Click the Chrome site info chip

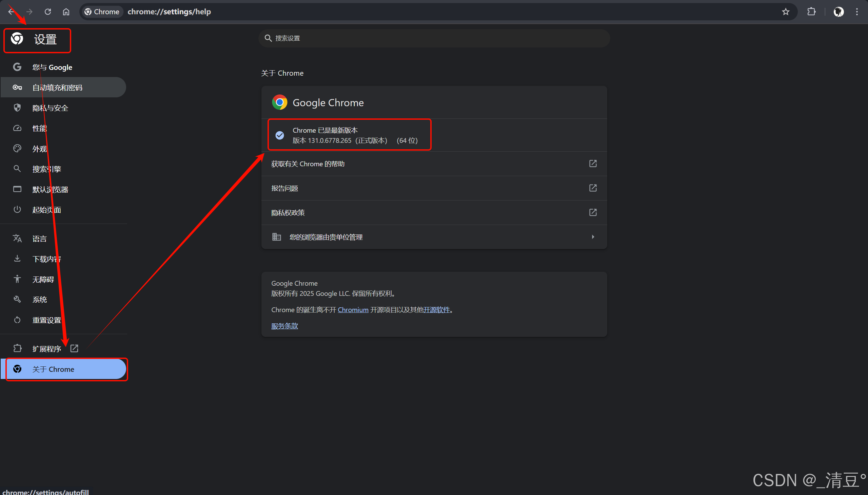pyautogui.click(x=102, y=12)
